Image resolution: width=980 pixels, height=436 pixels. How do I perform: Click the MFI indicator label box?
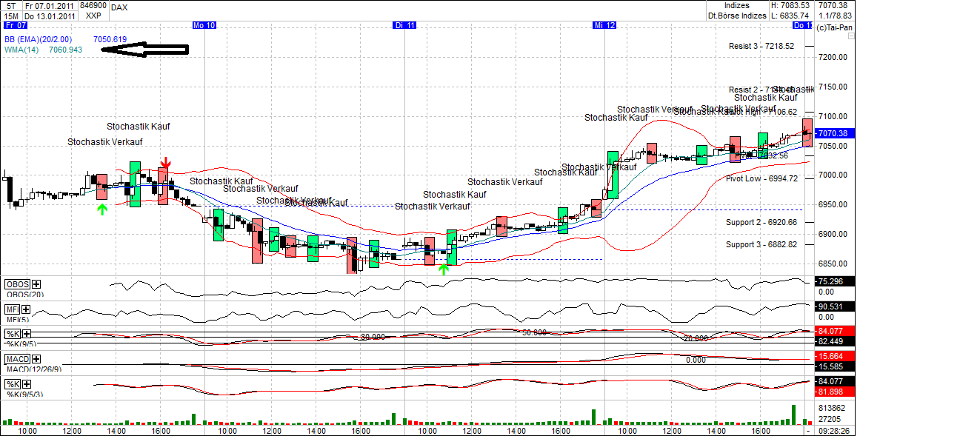pos(13,309)
